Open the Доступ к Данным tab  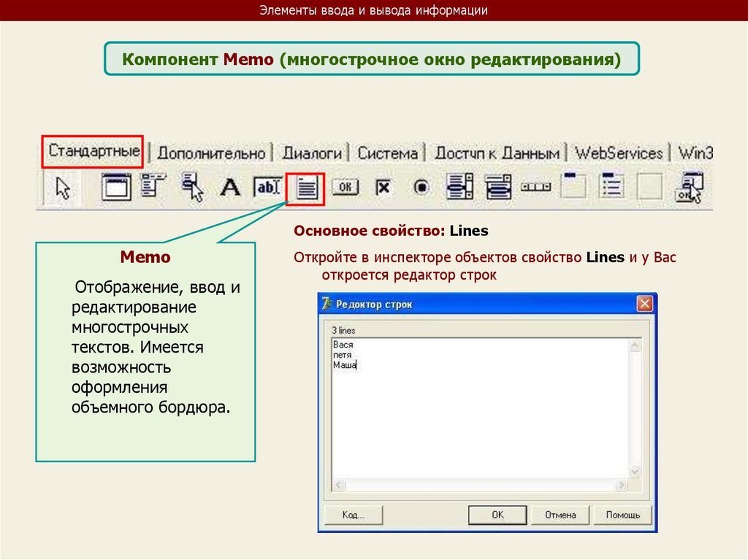(497, 153)
